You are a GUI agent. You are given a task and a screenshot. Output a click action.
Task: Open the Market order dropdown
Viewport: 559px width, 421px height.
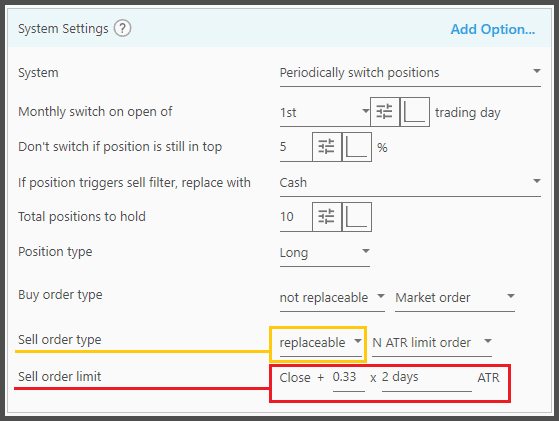point(455,298)
